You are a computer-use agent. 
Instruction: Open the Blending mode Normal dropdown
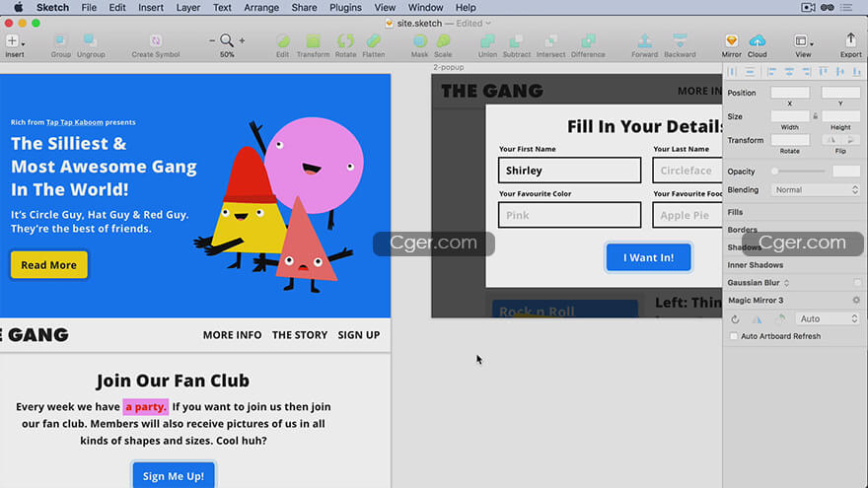[x=816, y=190]
